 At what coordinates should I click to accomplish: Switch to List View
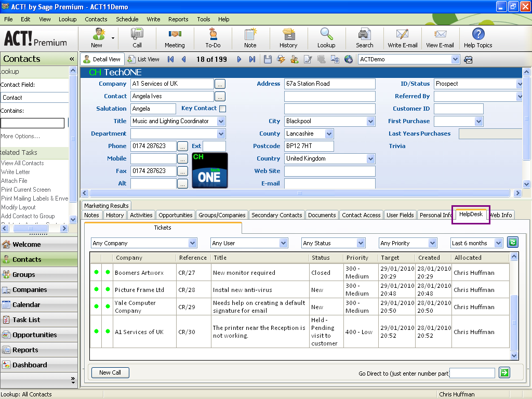[143, 59]
